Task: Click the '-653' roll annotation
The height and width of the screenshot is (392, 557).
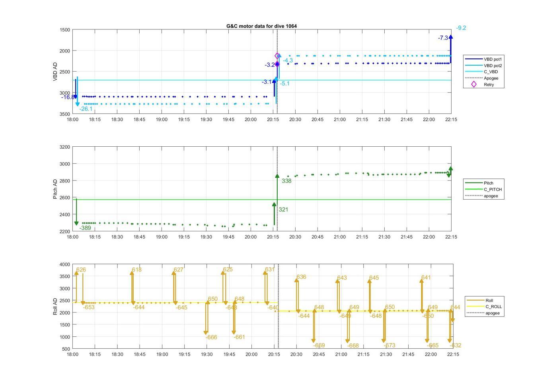Action: 89,307
